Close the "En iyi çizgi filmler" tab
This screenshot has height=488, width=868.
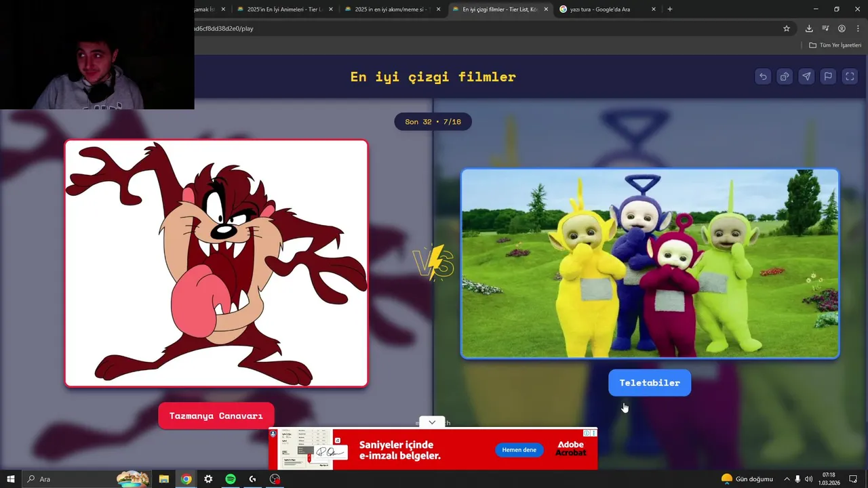point(546,9)
